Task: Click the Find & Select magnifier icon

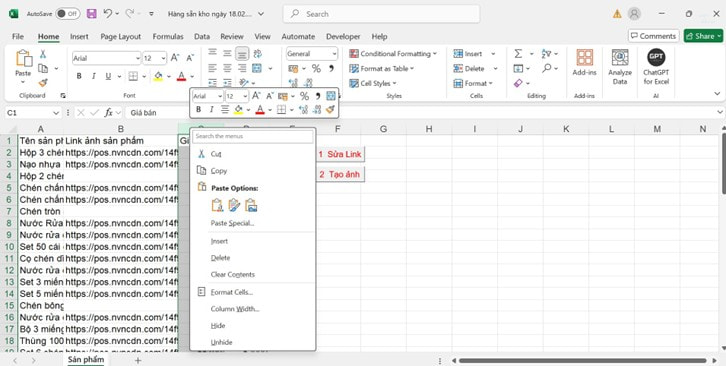Action: point(547,69)
